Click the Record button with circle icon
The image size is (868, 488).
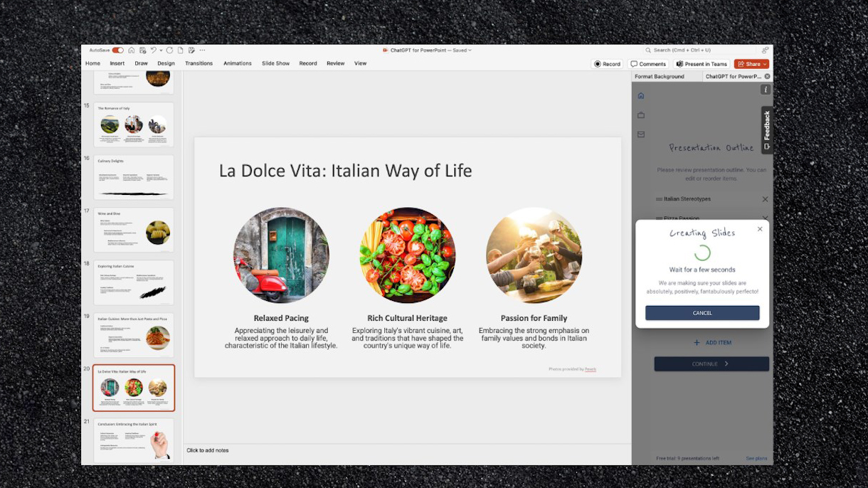tap(608, 64)
